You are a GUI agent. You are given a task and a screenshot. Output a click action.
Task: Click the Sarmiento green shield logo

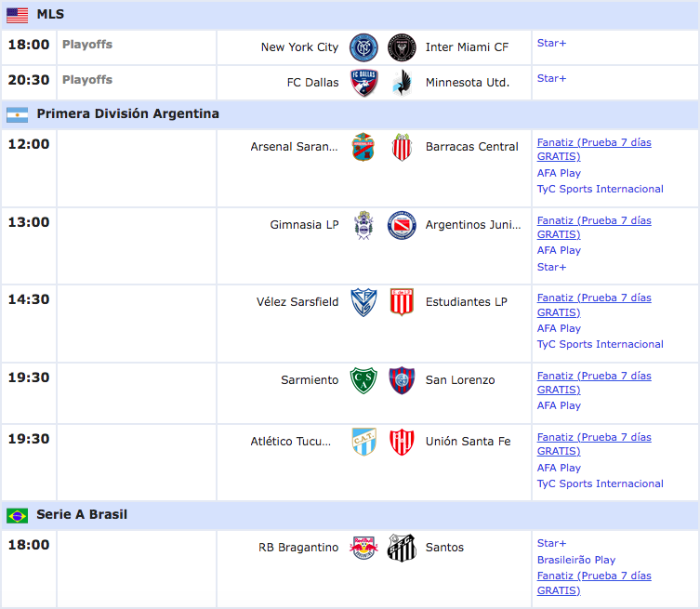pos(363,380)
